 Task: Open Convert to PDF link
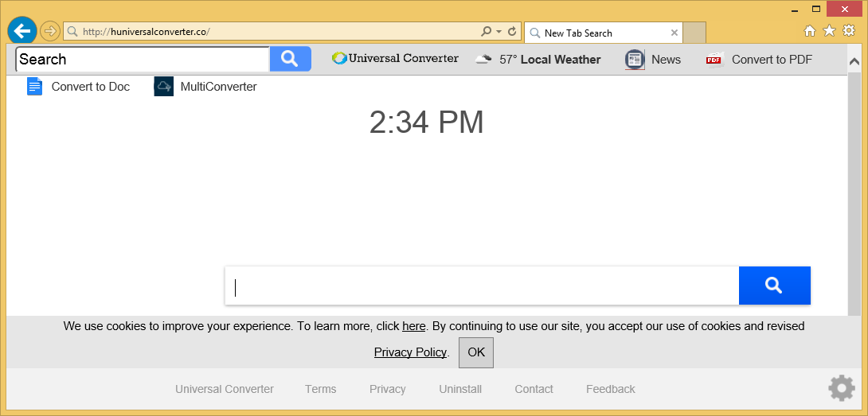[772, 60]
